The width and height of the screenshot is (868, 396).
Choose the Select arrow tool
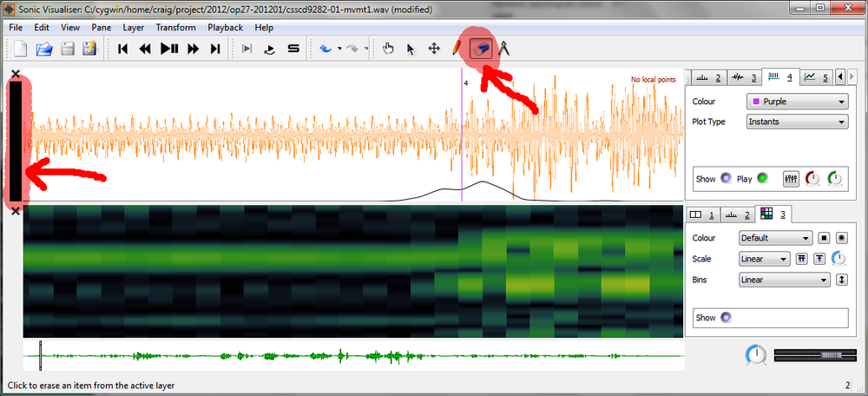point(411,49)
